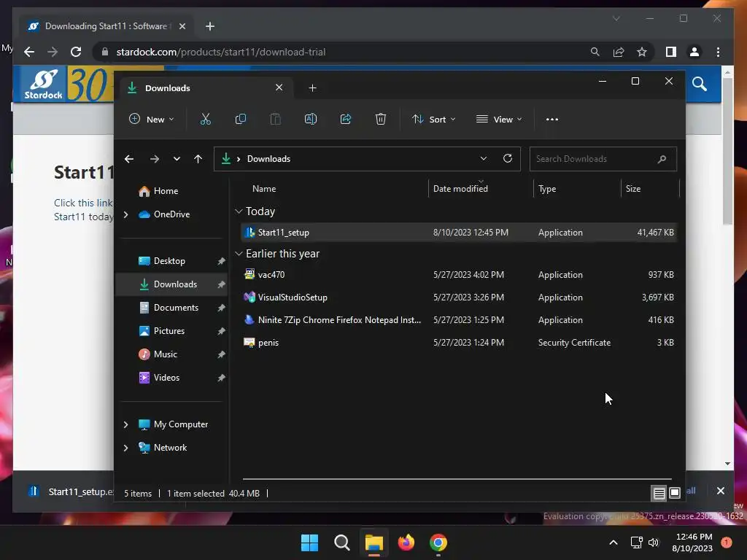Close Chrome downloads bar
Screen dimensions: 747x560
[720, 491]
